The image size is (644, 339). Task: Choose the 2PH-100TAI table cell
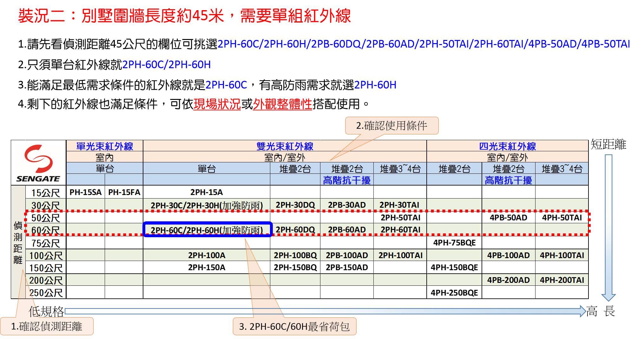[x=400, y=255]
